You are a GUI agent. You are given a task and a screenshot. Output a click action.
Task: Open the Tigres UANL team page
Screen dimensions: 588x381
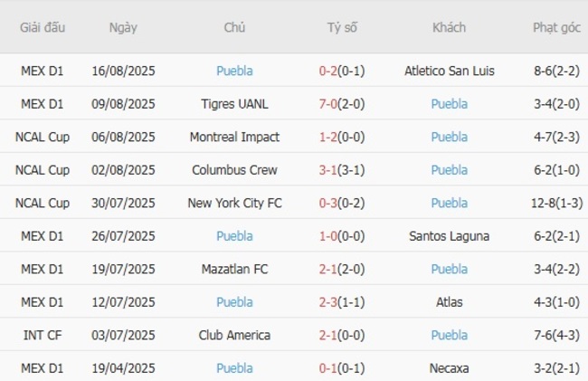pos(234,104)
